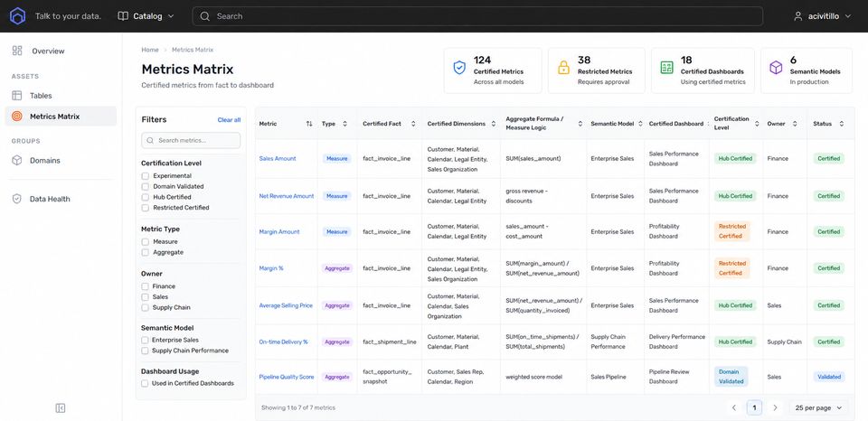
Task: Check Supply Chain Performance model filter
Action: (145, 351)
